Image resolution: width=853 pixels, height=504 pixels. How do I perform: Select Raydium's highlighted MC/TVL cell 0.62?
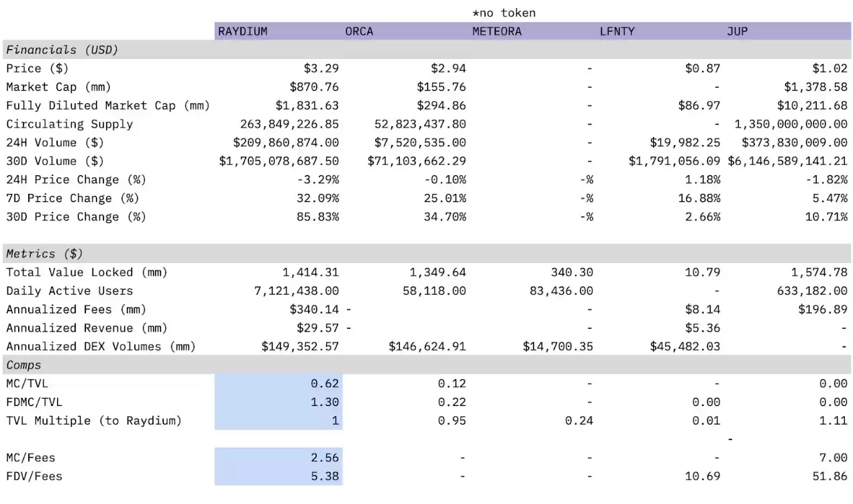[324, 384]
